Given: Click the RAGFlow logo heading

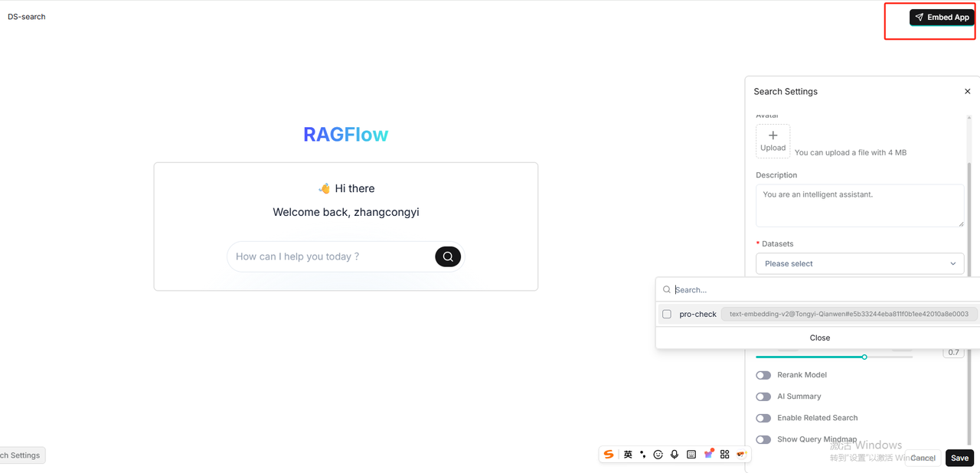Looking at the screenshot, I should pos(345,135).
